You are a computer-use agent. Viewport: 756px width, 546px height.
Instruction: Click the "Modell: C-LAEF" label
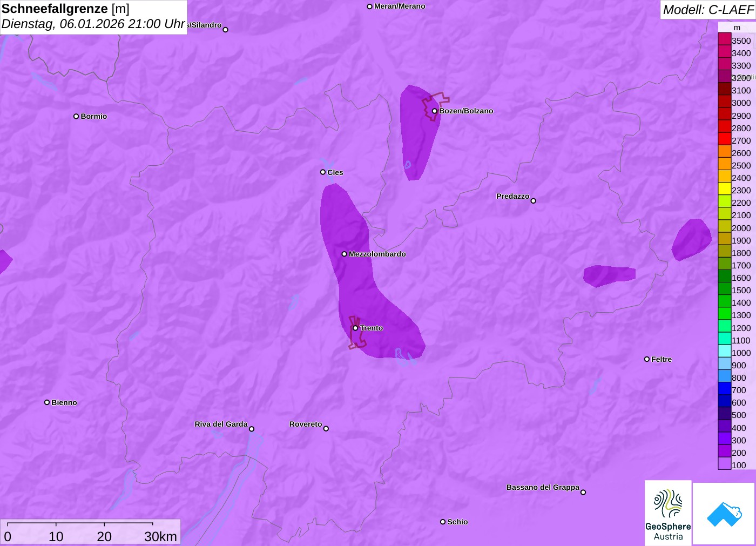click(708, 10)
